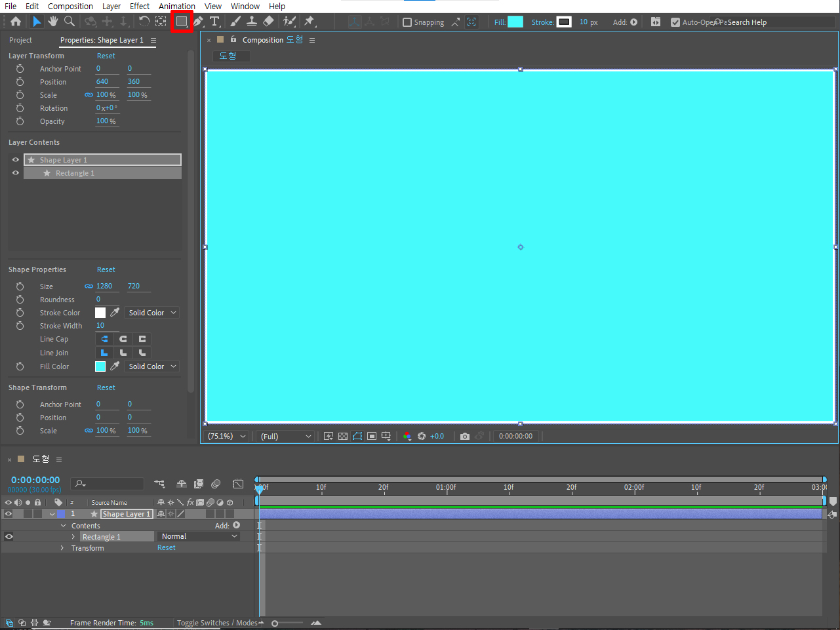Collapse Shape Layer 1 twirl arrow
Image resolution: width=840 pixels, height=630 pixels.
coord(52,514)
